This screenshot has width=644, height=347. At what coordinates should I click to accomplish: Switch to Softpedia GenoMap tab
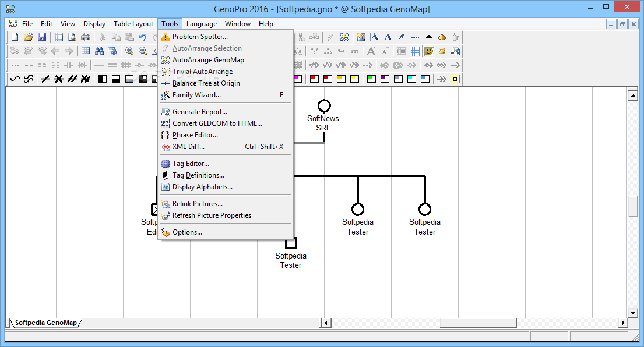coord(45,323)
